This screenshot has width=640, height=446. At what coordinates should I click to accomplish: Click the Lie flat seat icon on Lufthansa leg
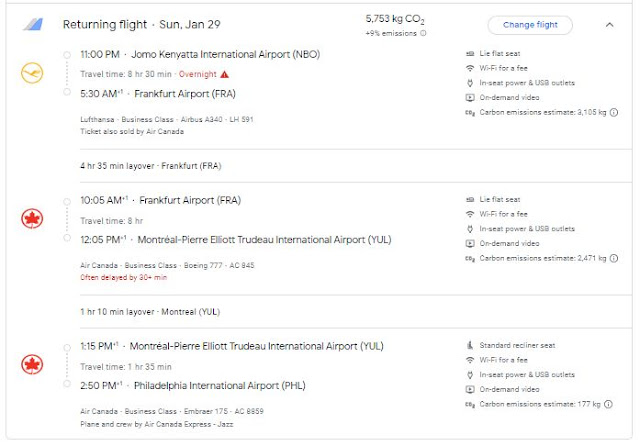[x=470, y=52]
